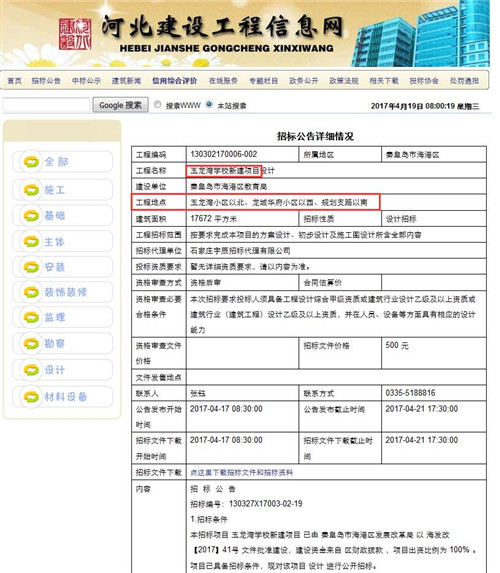Screen dimensions: 500x573
Task: Open 处罚通报 navigation item
Action: tap(464, 81)
